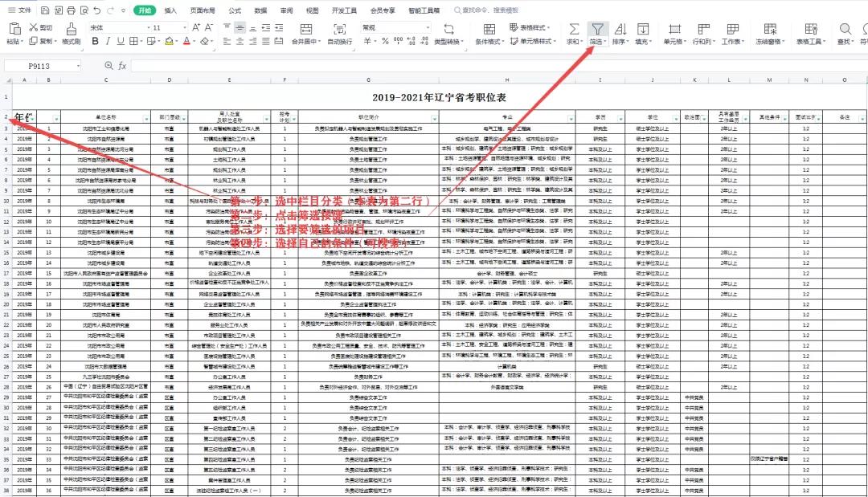Click the Freeze Panes (冻结窗格) icon
Screen dimensions: 868x497
coord(769,30)
